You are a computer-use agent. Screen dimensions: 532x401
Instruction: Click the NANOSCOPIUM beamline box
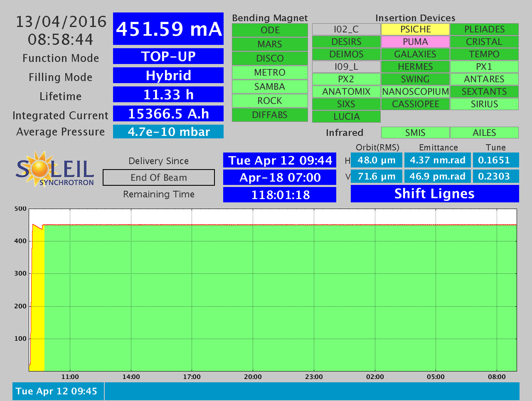click(415, 92)
